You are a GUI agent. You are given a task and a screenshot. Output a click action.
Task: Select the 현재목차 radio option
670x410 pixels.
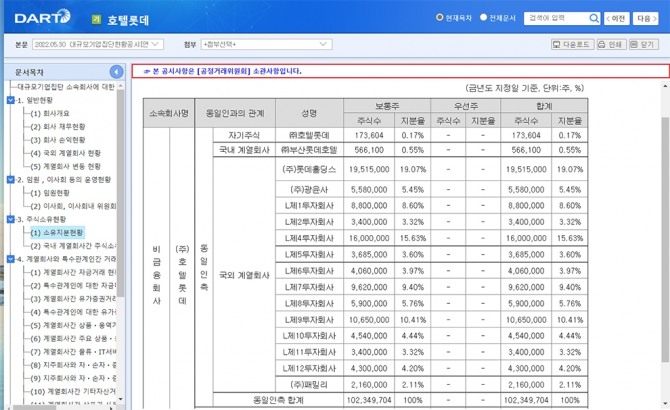439,18
